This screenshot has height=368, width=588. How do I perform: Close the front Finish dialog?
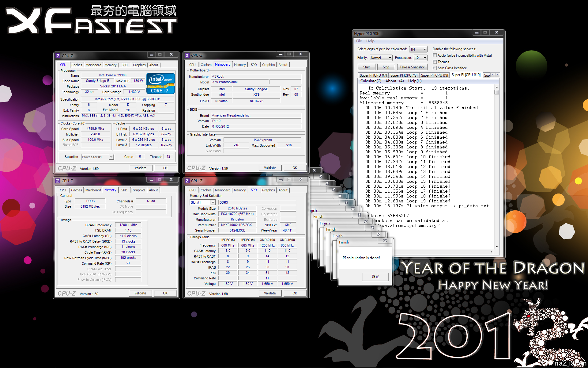pos(385,241)
